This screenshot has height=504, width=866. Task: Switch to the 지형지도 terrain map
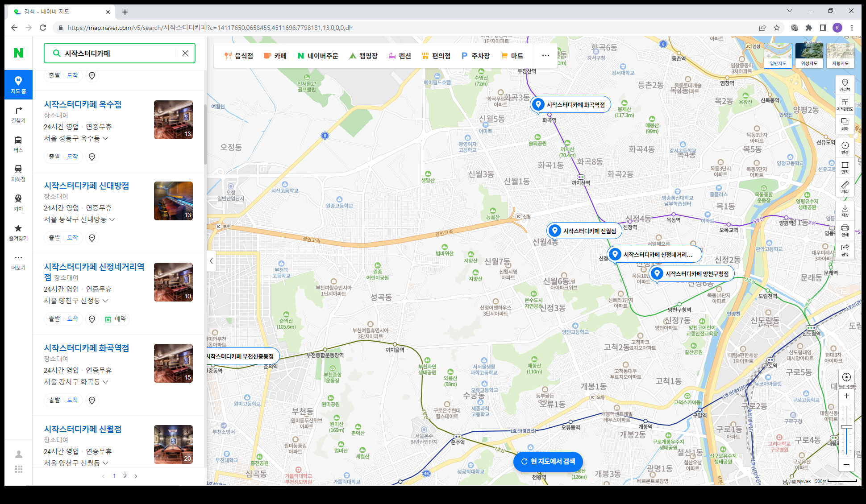click(841, 55)
